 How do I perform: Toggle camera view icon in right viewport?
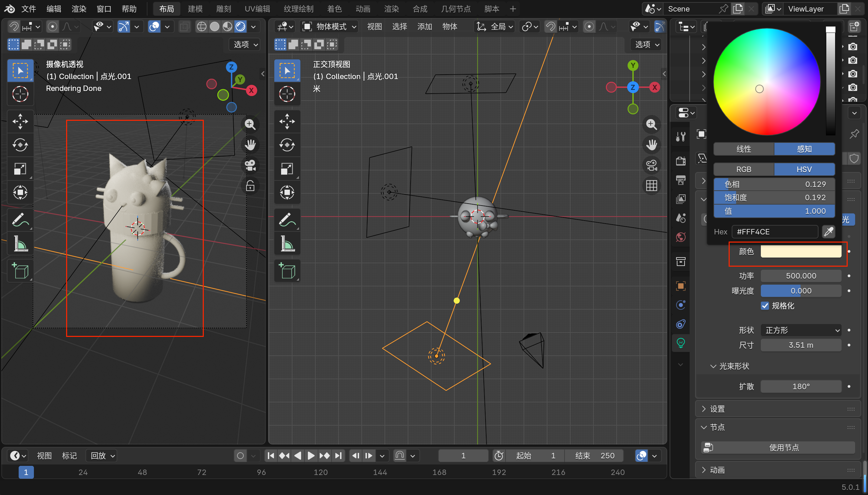[x=651, y=166]
